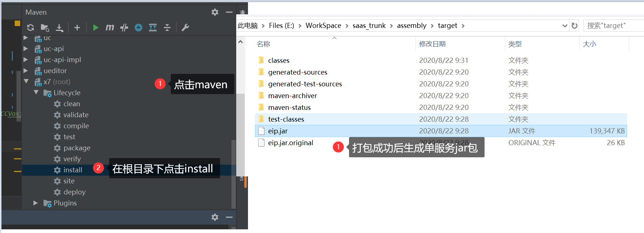
Task: Click the uc-api-impl module icon
Action: pyautogui.click(x=38, y=60)
